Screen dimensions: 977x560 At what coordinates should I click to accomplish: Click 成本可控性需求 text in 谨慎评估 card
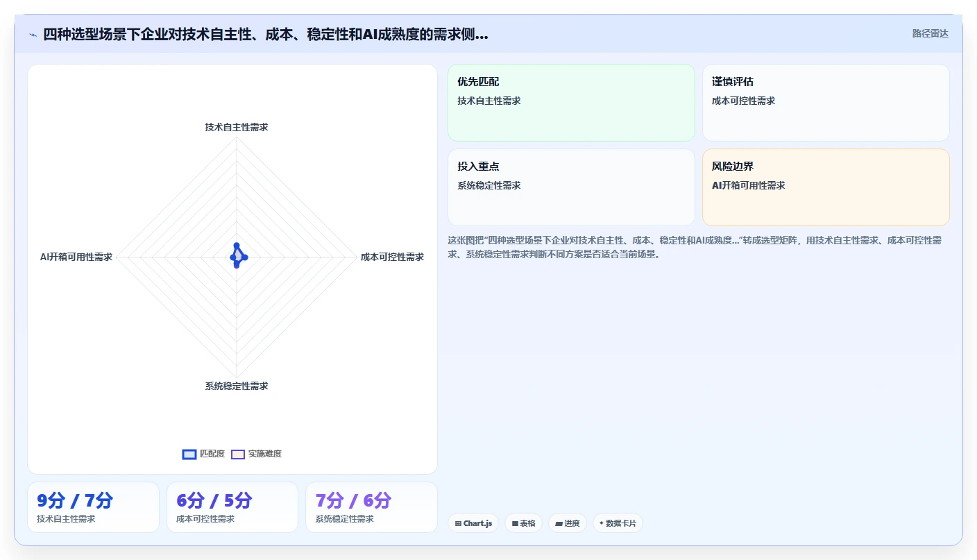coord(744,101)
